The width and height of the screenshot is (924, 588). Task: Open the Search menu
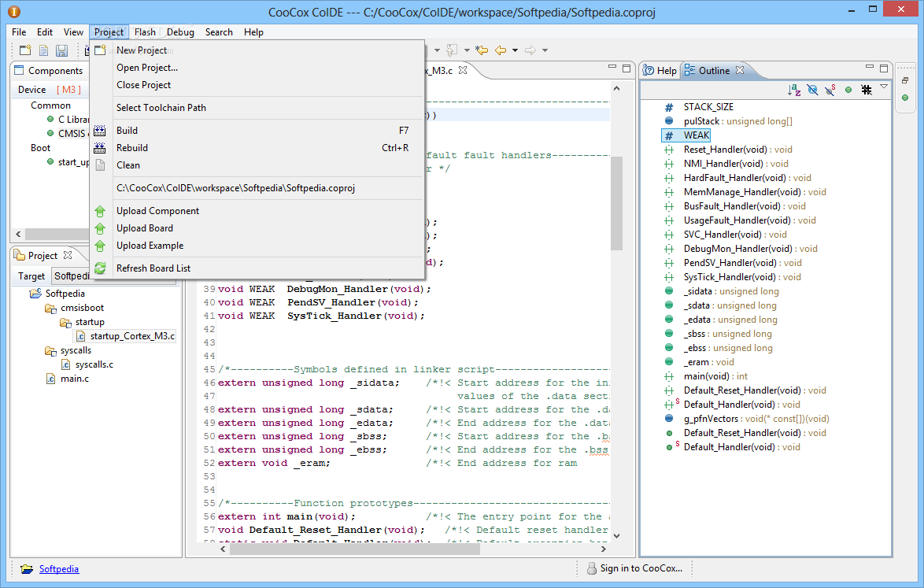(219, 31)
